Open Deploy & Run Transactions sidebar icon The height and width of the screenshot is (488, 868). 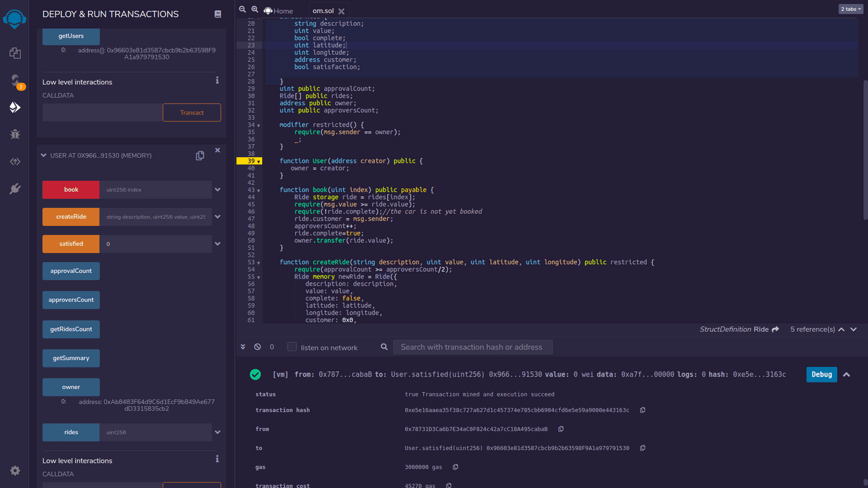click(x=15, y=107)
